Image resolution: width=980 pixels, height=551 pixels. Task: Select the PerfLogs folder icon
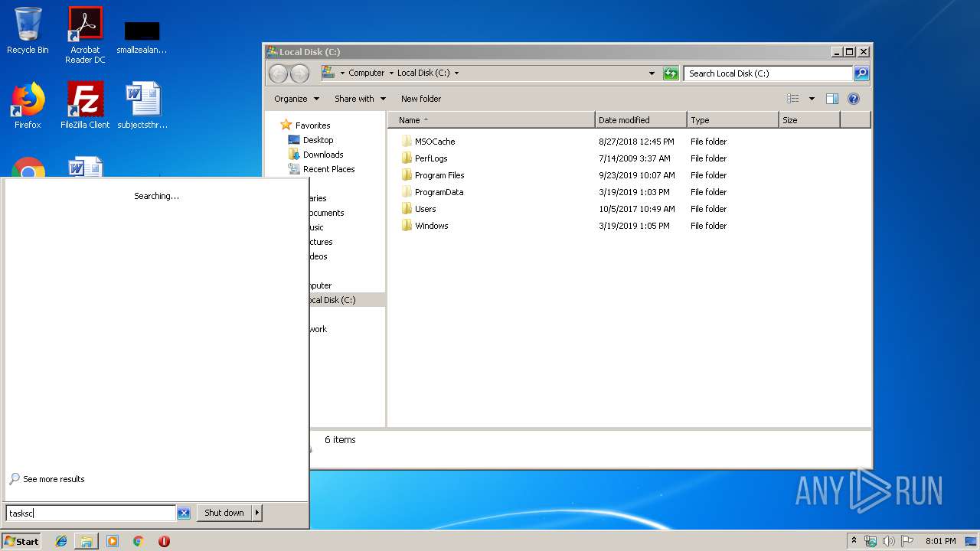point(407,158)
